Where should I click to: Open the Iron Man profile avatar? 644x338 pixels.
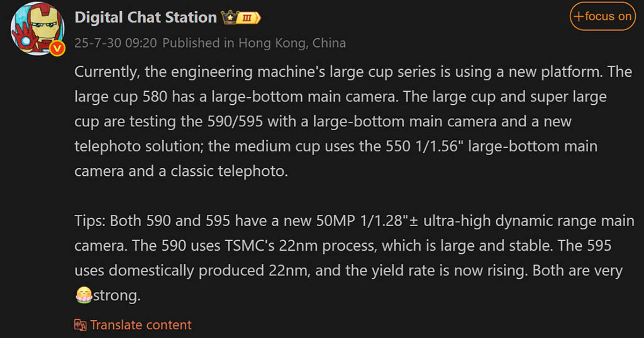tap(37, 28)
